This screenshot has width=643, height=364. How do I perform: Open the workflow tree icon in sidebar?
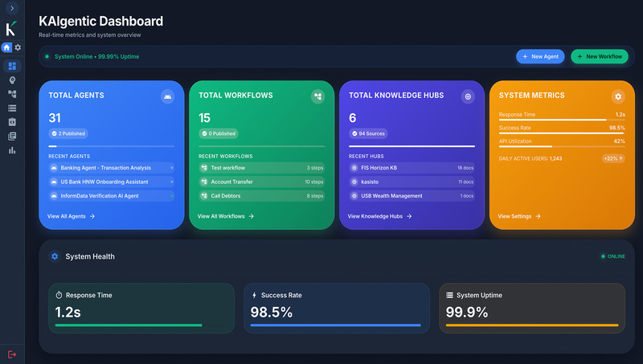point(12,94)
